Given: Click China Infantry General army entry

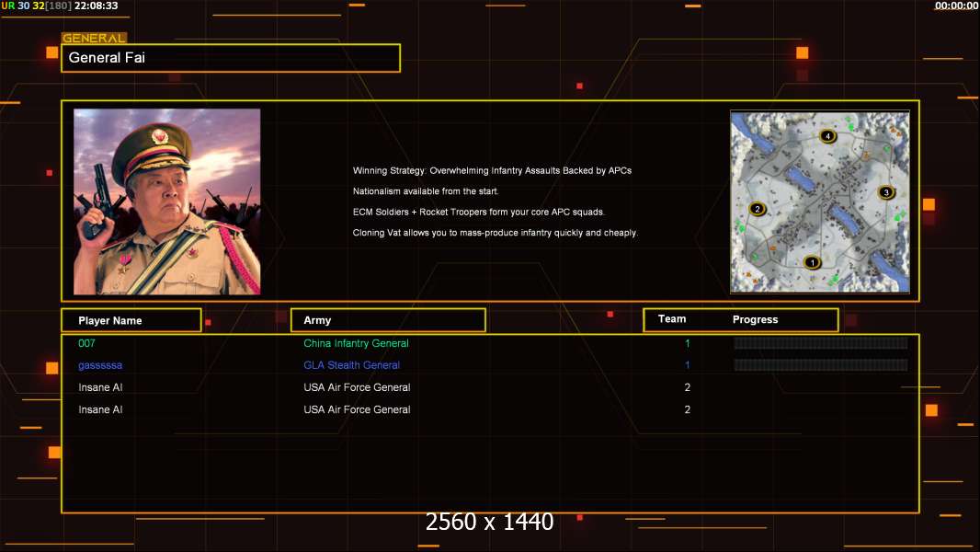Looking at the screenshot, I should tap(357, 343).
